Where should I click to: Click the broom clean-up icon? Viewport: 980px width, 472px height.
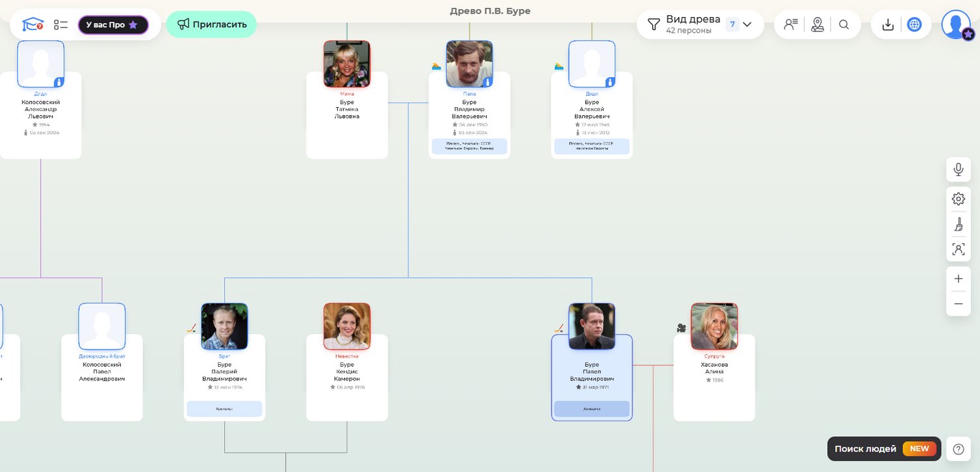958,225
